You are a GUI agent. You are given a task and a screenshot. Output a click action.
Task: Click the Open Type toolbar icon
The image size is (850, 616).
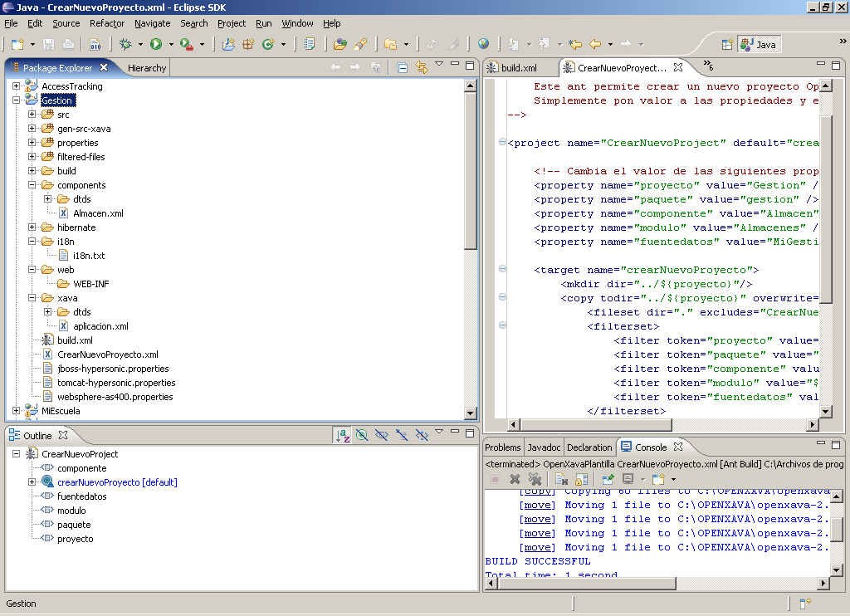pos(339,44)
